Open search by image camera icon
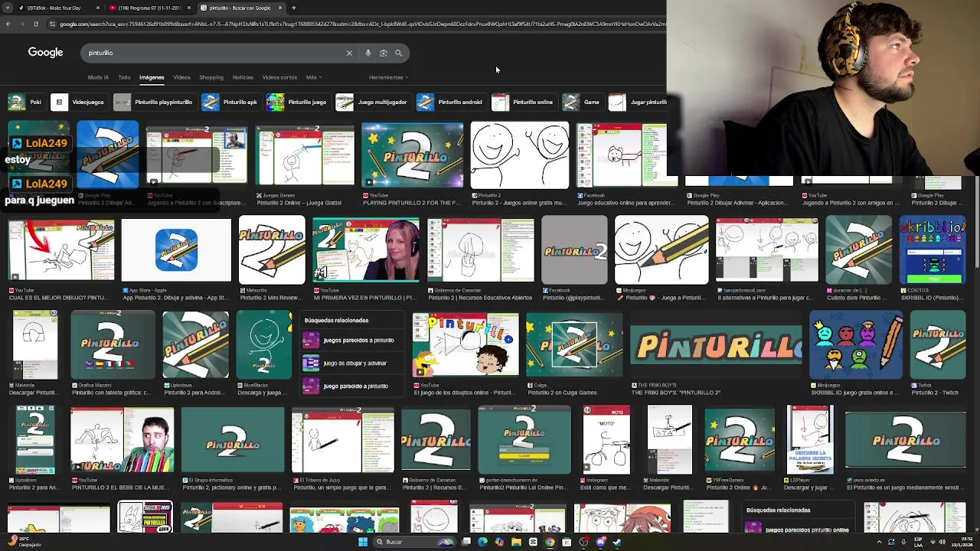The image size is (980, 551). click(384, 53)
